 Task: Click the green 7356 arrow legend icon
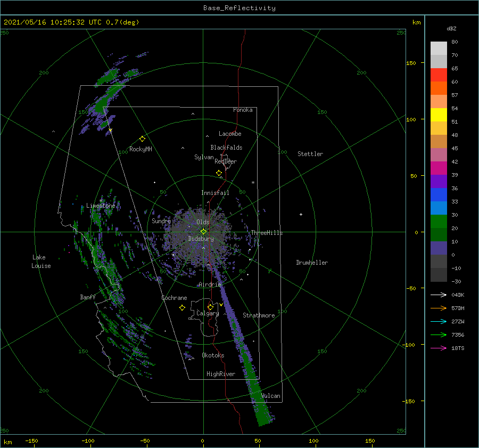pos(439,335)
